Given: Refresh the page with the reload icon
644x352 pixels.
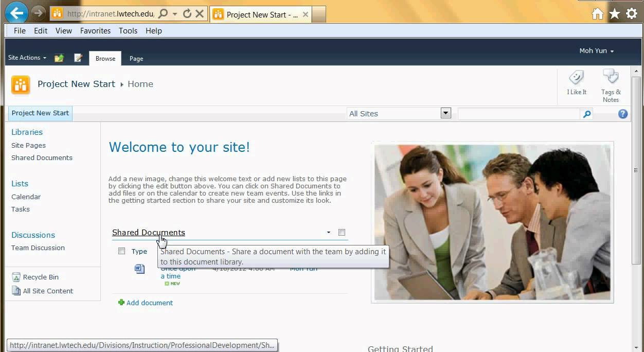Looking at the screenshot, I should tap(187, 14).
